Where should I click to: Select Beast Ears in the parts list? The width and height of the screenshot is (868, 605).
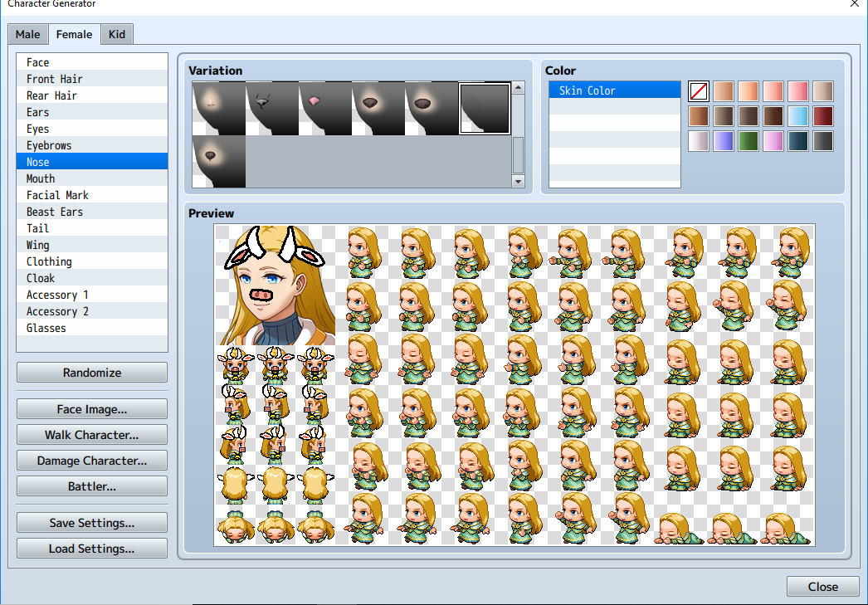click(55, 212)
